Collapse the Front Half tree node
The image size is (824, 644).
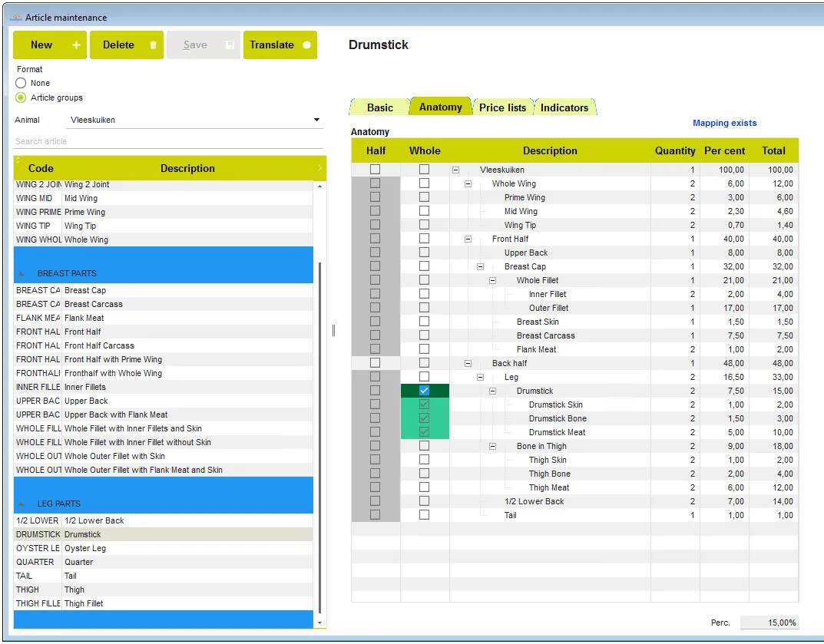[468, 239]
